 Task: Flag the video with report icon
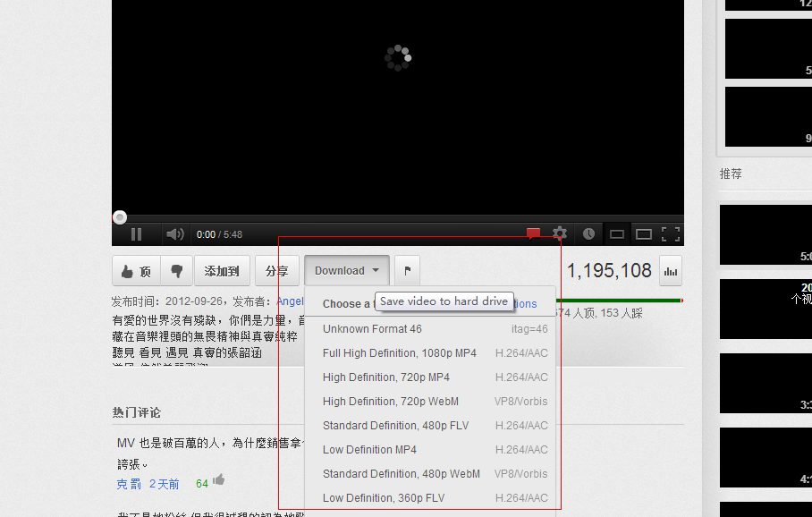[x=408, y=271]
